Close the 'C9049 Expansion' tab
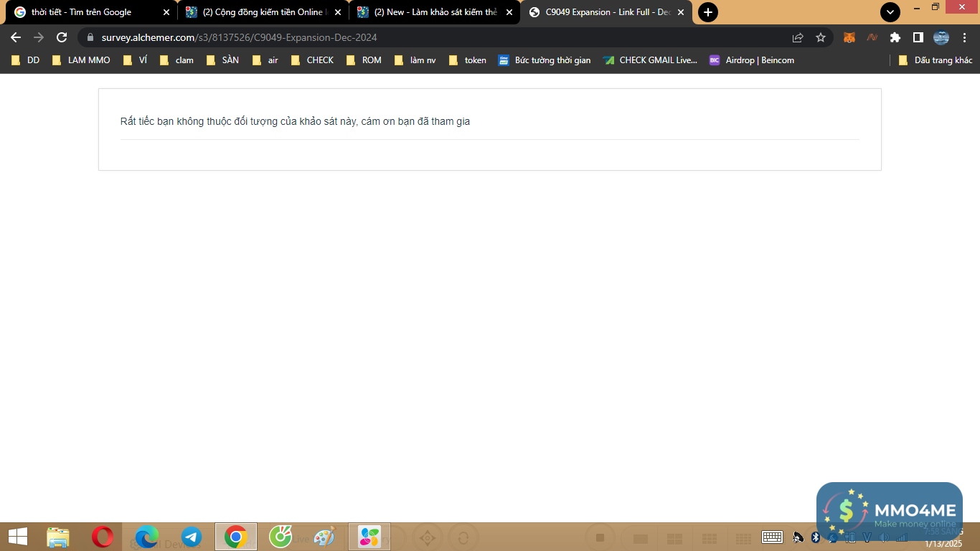Viewport: 980px width, 551px height. coord(681,12)
